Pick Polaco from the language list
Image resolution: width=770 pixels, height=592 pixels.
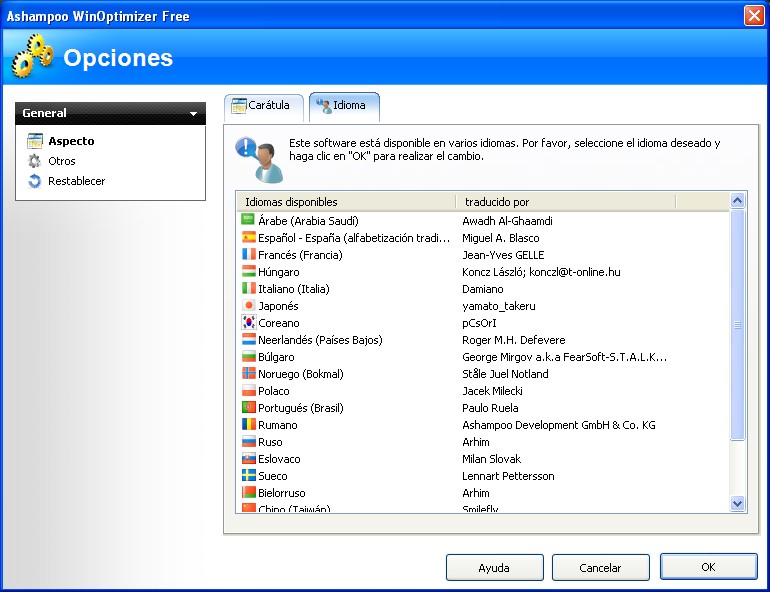tap(274, 391)
